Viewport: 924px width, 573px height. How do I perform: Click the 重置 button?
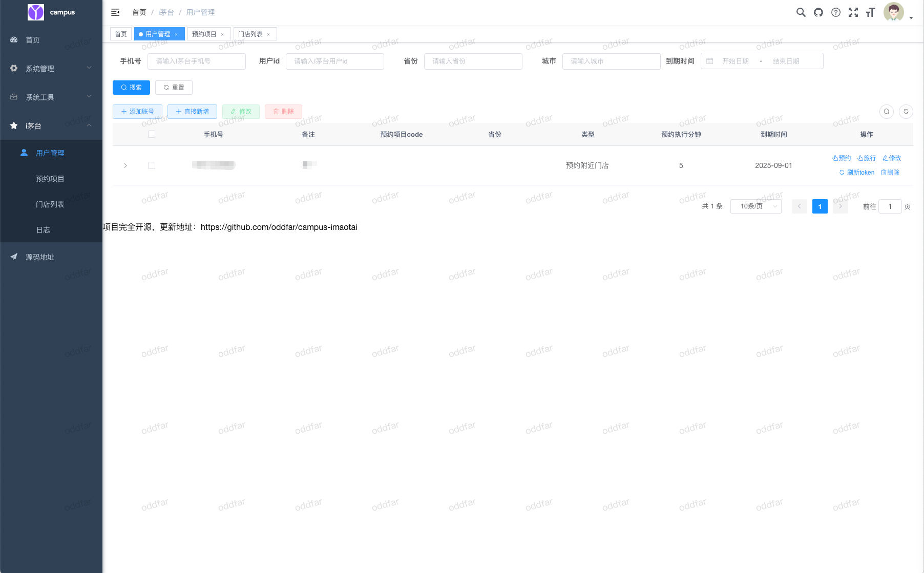pos(174,88)
